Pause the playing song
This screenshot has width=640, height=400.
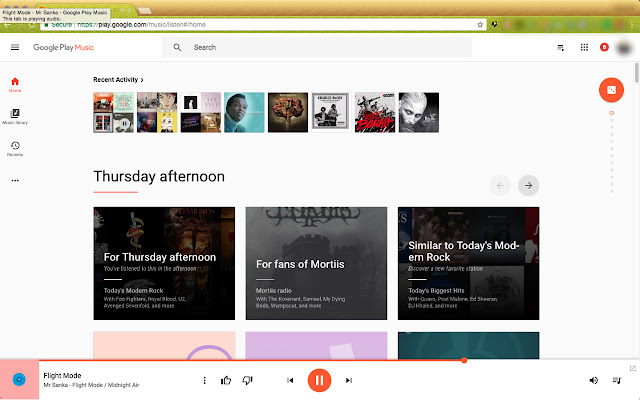pos(319,380)
